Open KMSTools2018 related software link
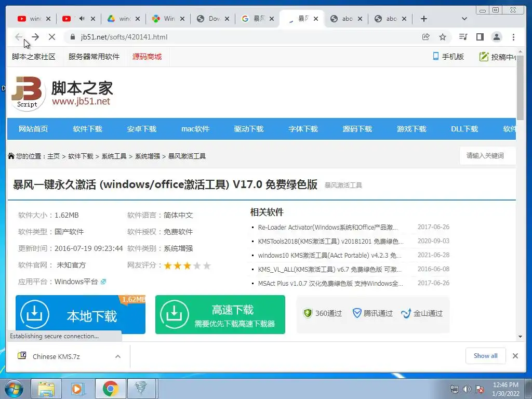The height and width of the screenshot is (399, 532). click(331, 241)
